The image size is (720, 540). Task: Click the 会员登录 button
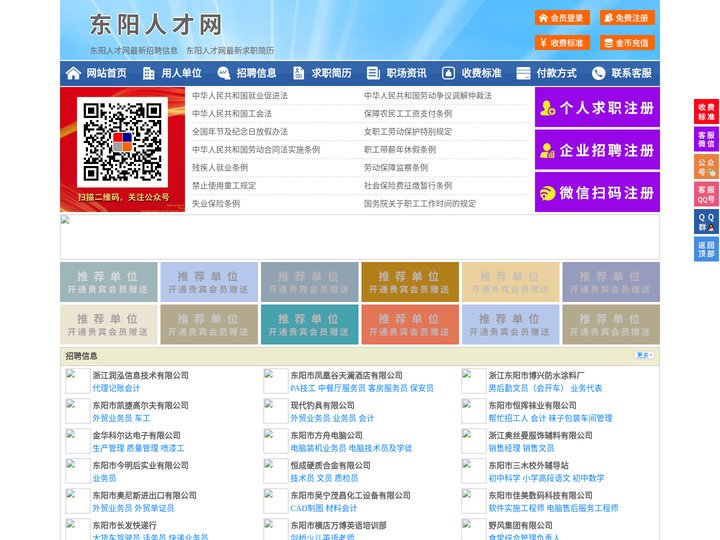(x=562, y=18)
